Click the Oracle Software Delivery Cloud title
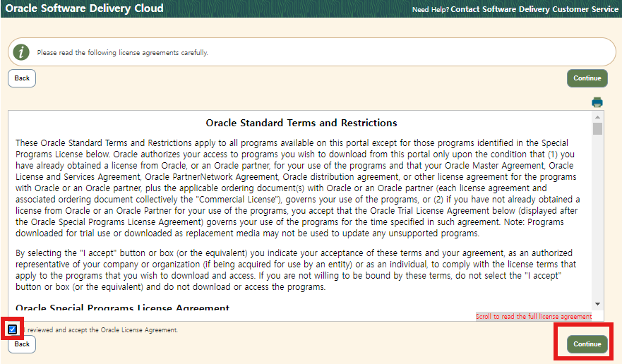622x364 pixels. [x=84, y=8]
